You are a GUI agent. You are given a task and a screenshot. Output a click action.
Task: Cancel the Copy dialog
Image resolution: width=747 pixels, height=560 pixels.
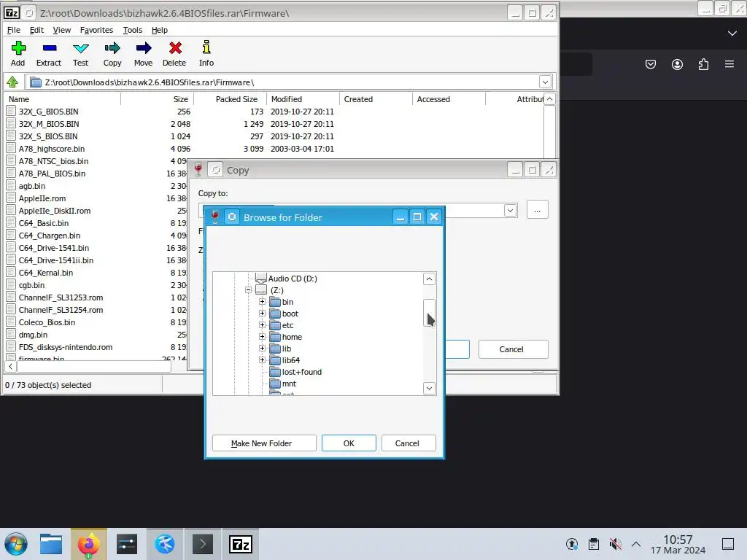click(513, 349)
